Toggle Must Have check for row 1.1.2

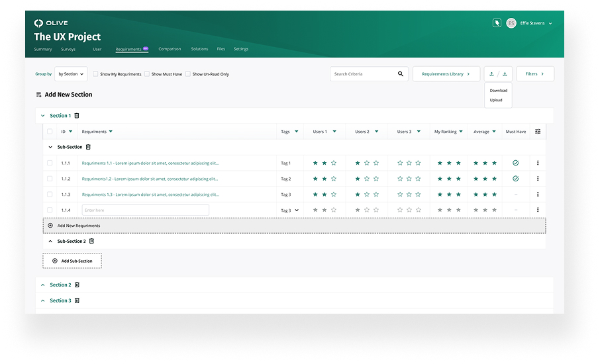pyautogui.click(x=515, y=179)
